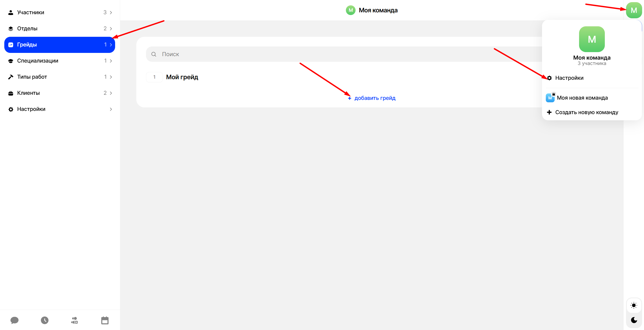Click Создать новую команду button
Screen dimensions: 644x330
point(587,112)
